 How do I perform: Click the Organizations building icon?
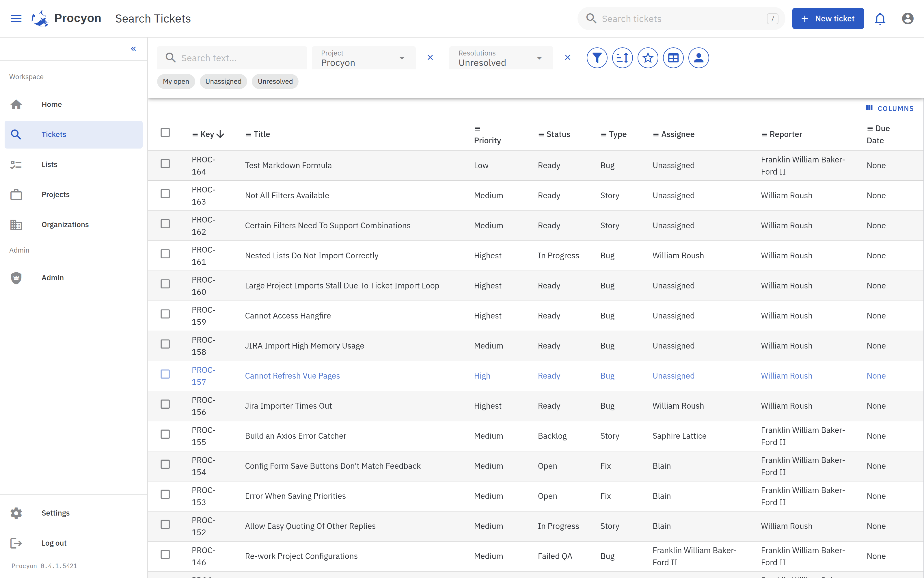tap(16, 224)
